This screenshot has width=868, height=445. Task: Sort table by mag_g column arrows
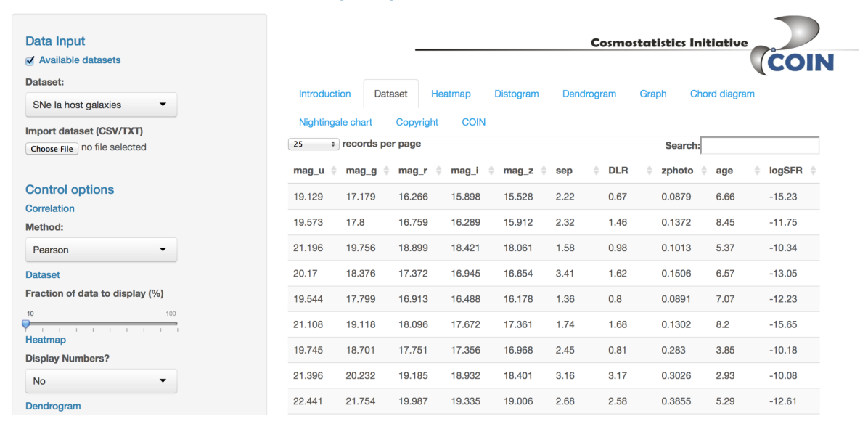tap(386, 171)
